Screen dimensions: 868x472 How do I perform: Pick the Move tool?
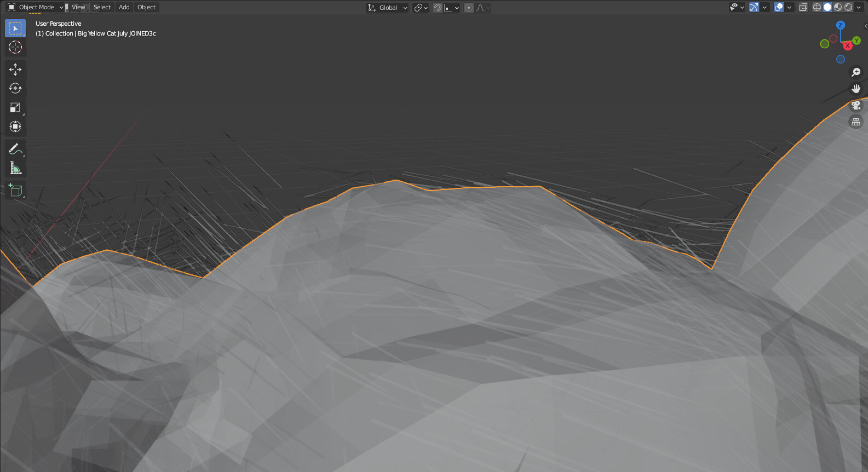pyautogui.click(x=15, y=69)
